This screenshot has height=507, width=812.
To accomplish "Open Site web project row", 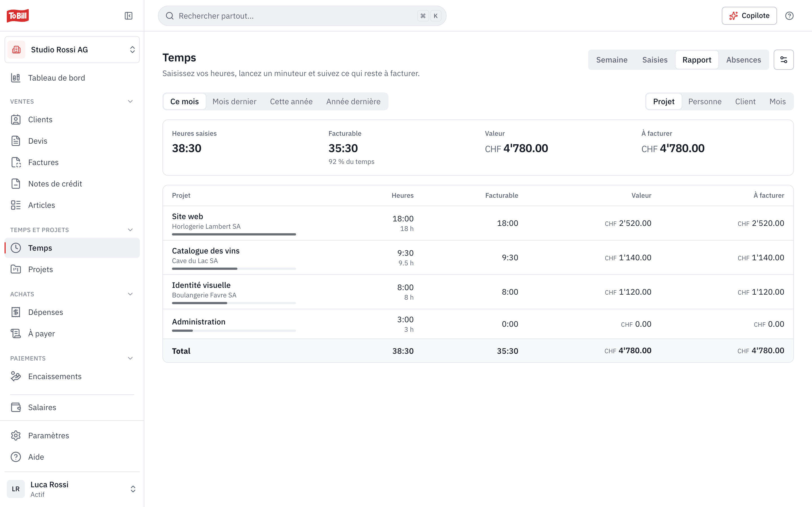I will click(478, 223).
